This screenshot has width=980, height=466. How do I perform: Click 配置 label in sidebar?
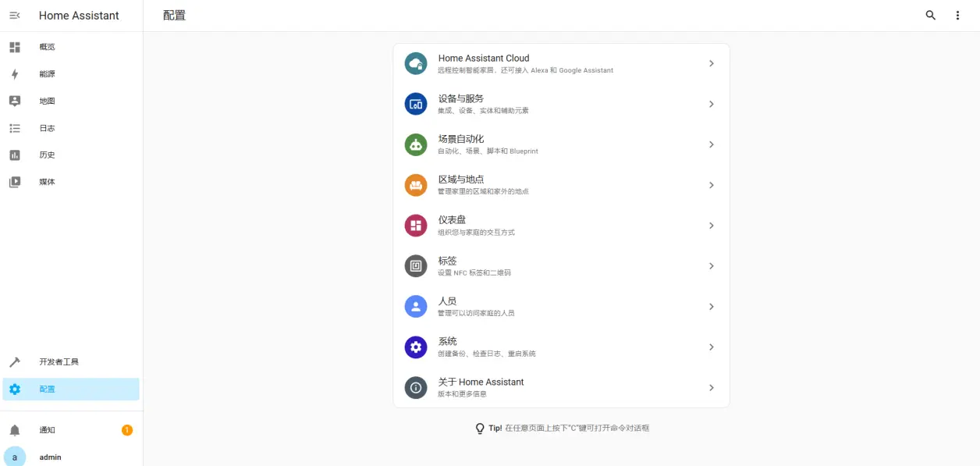[x=48, y=389]
